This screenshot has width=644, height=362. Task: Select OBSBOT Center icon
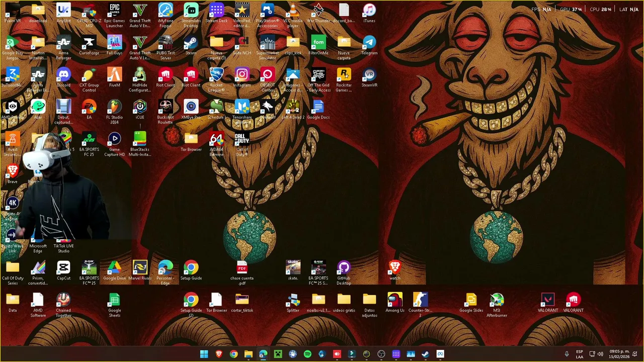pos(268,79)
